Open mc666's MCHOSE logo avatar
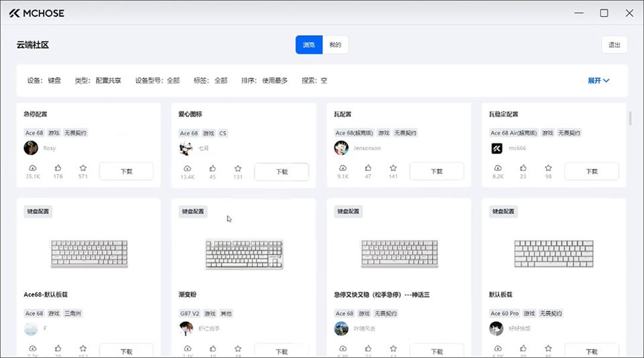 point(496,148)
